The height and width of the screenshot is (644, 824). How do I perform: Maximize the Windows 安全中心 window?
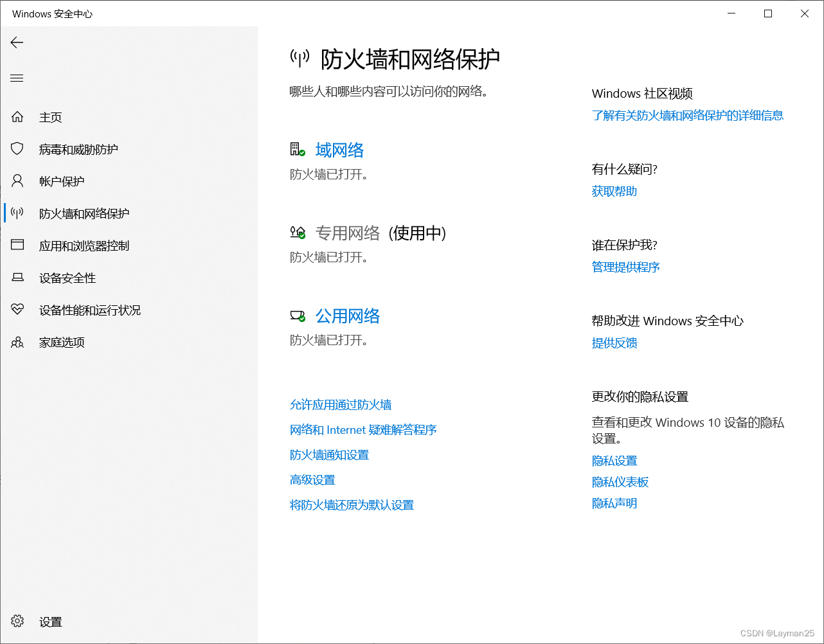[x=768, y=13]
